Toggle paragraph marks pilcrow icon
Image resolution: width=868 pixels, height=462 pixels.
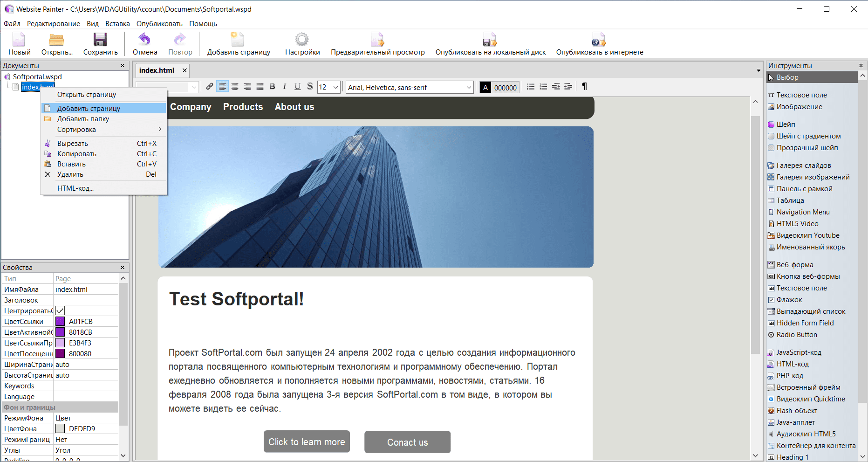(584, 87)
